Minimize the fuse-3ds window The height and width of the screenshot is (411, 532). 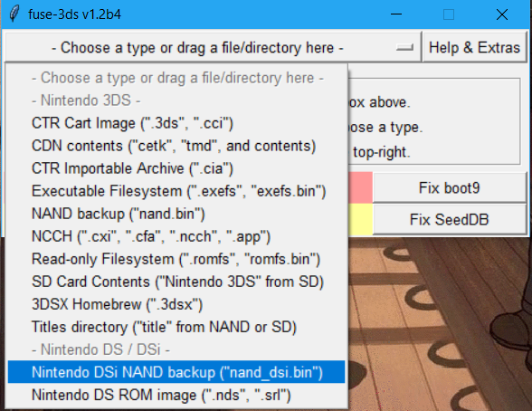[396, 14]
